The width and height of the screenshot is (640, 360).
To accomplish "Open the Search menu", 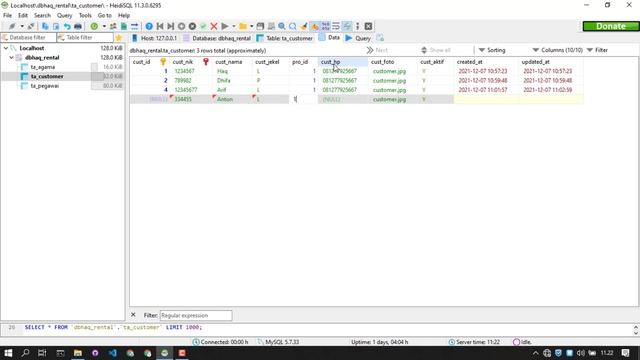I will click(x=42, y=16).
